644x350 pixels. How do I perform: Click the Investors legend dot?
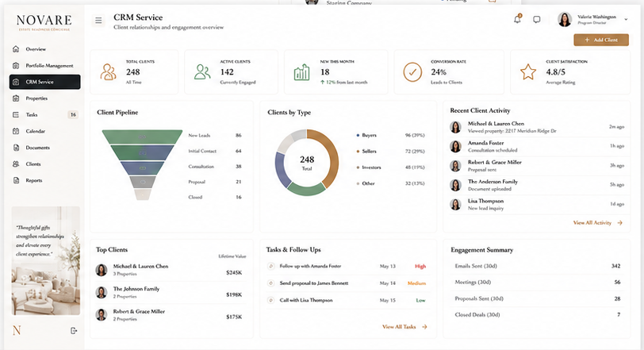pos(358,167)
